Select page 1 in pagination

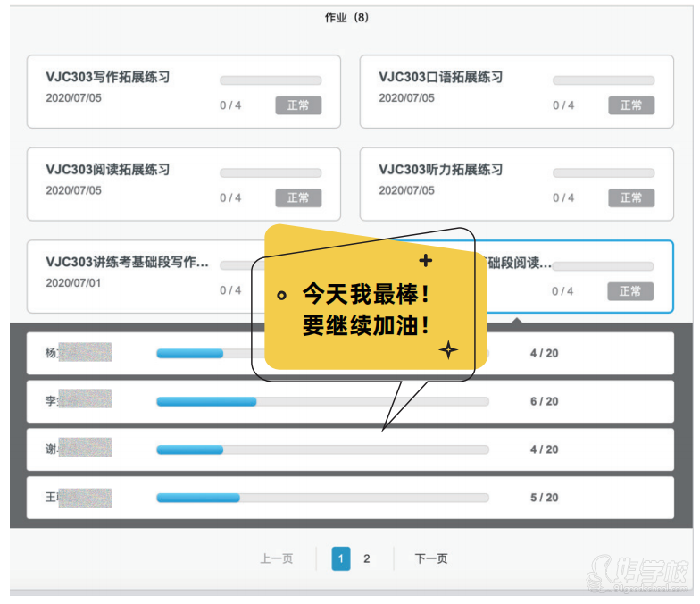click(x=341, y=559)
